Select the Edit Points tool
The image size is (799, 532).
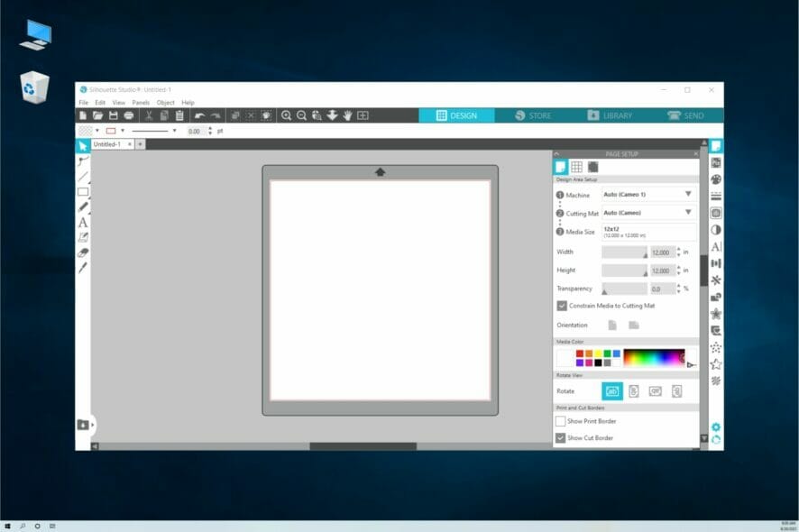[83, 161]
